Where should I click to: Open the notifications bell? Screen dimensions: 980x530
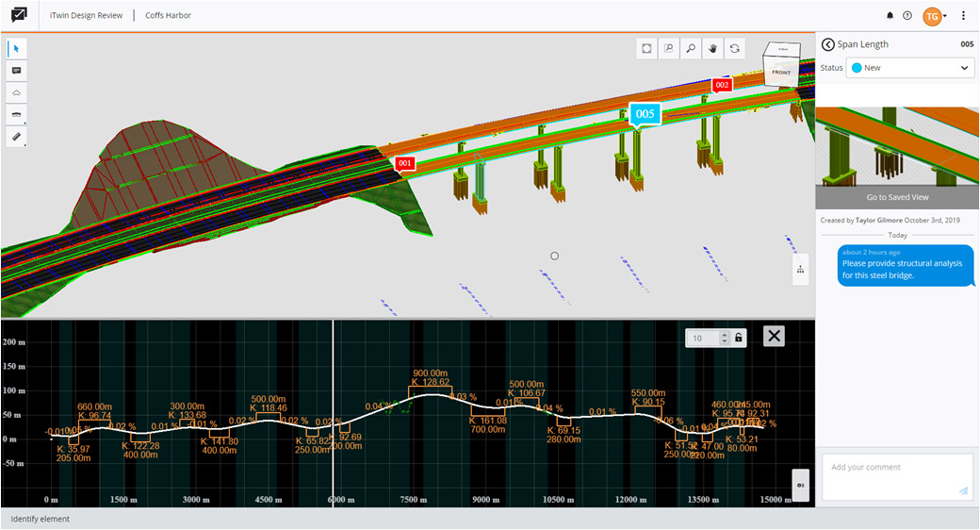pos(890,16)
